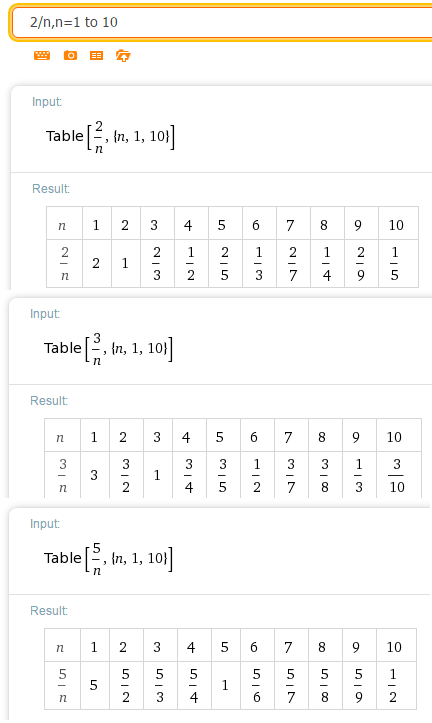Screen dimensions: 432x723
Task: Select the 3/4 fraction cell
Action: 189,475
